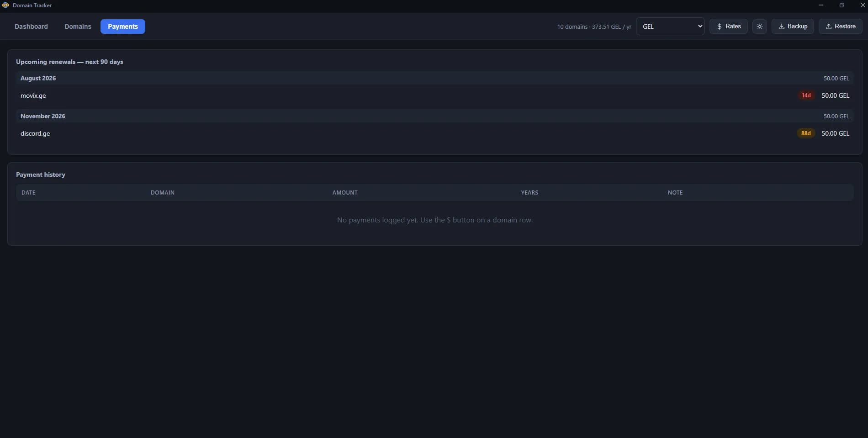Switch to the Domains tab

pos(78,26)
